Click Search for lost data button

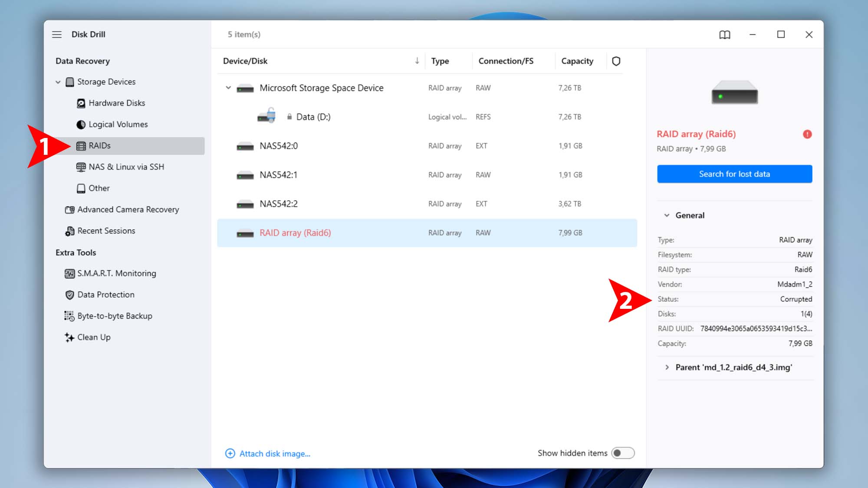[x=734, y=174]
